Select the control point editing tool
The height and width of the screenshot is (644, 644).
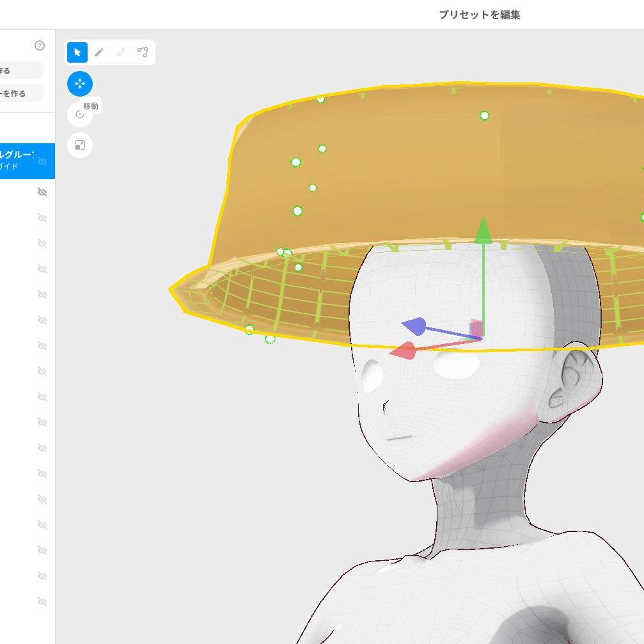coord(143,52)
